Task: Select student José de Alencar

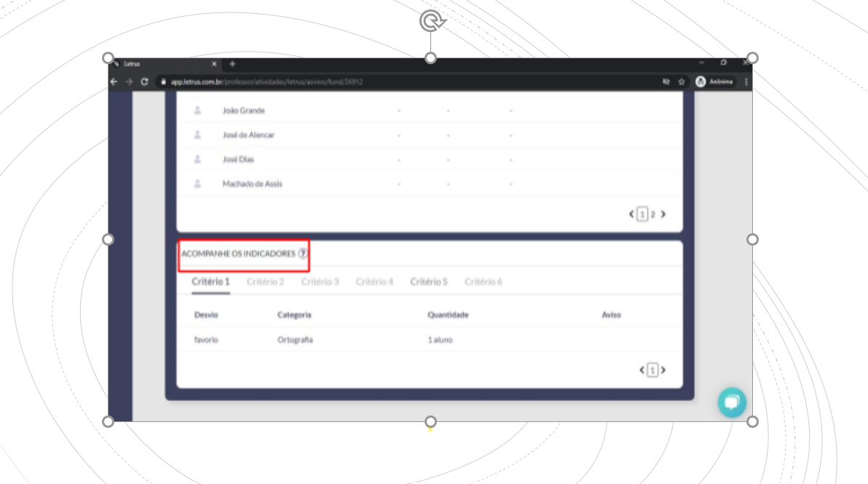Action: (x=248, y=135)
